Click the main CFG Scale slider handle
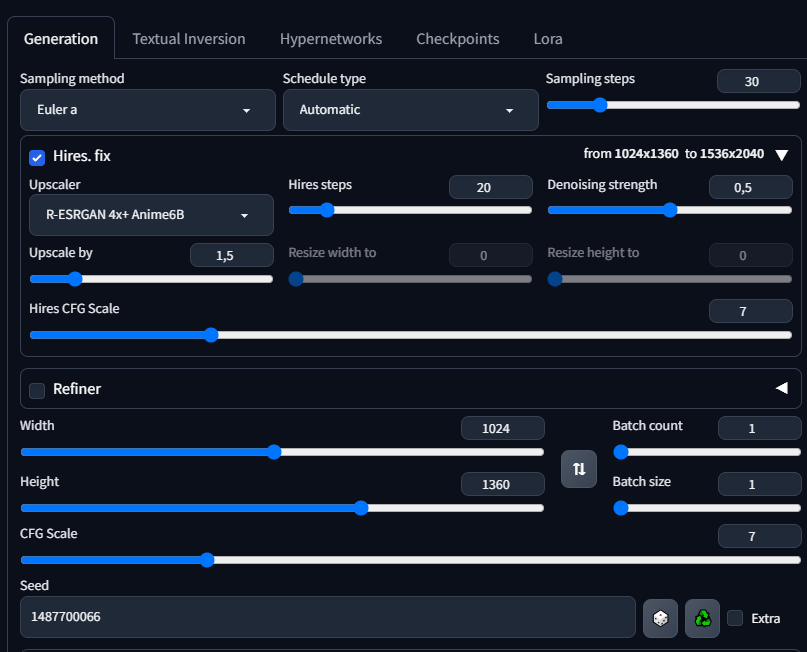Image resolution: width=807 pixels, height=652 pixels. pyautogui.click(x=207, y=560)
